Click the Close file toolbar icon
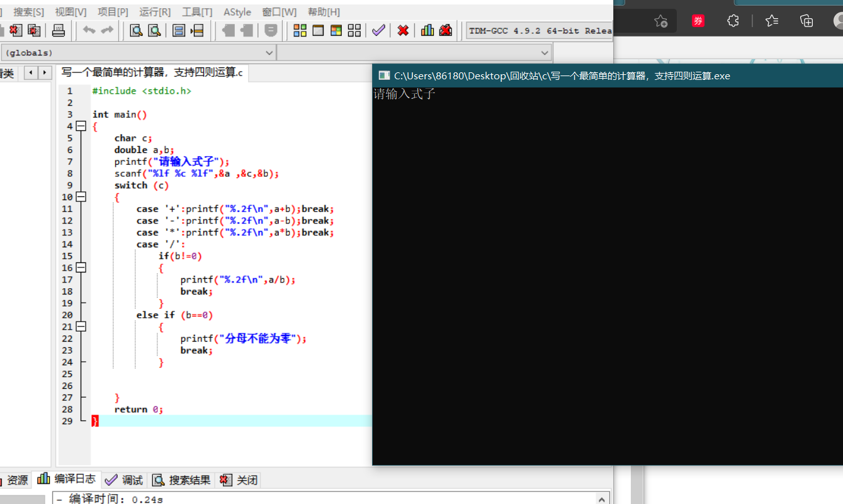 pos(16,30)
